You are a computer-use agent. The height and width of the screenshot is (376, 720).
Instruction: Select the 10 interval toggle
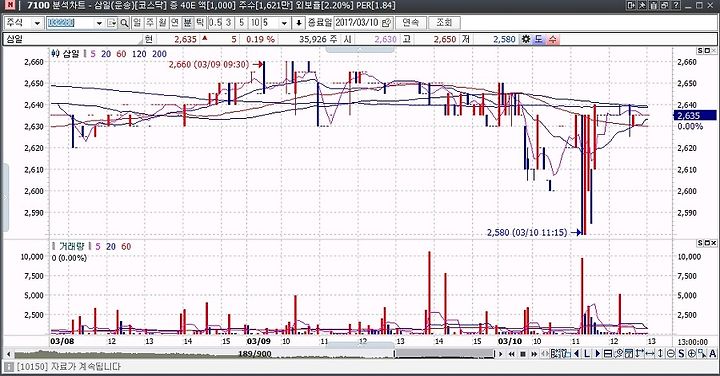click(x=255, y=22)
